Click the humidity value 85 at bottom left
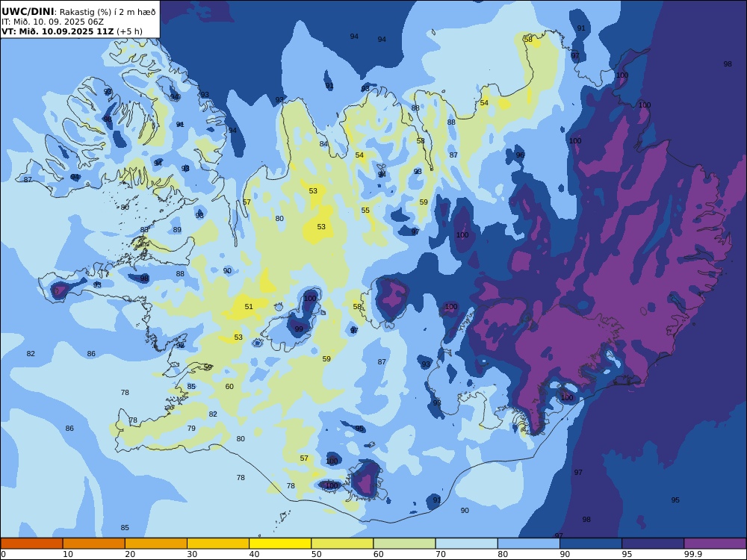 125,528
